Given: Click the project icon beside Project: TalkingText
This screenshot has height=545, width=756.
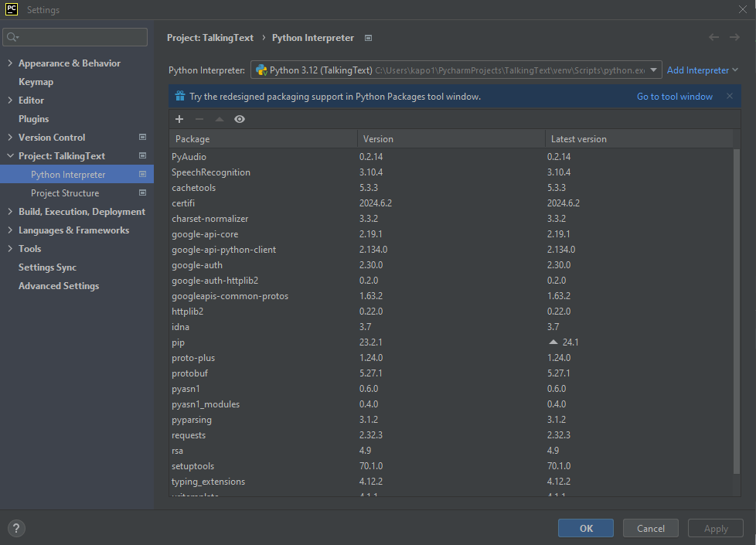Looking at the screenshot, I should click(143, 155).
